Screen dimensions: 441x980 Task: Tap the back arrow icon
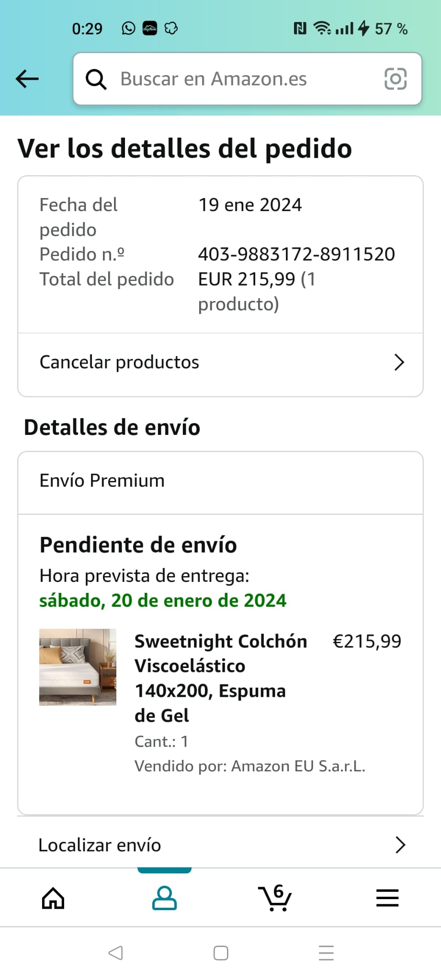(x=27, y=79)
